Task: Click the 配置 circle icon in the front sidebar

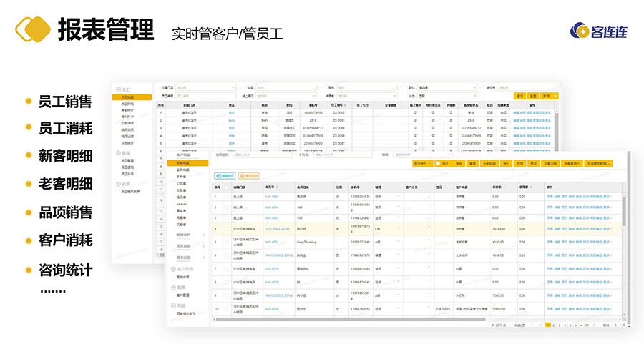Action: click(173, 288)
